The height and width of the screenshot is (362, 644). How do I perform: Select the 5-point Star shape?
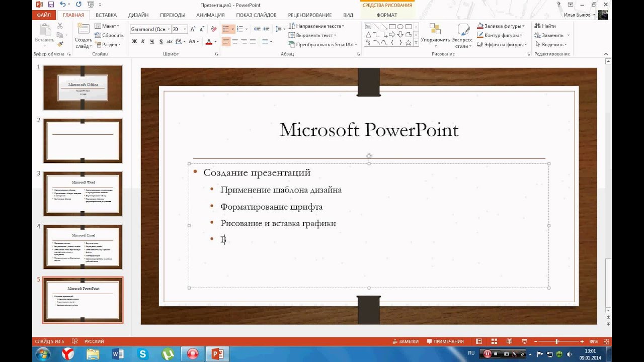[409, 43]
